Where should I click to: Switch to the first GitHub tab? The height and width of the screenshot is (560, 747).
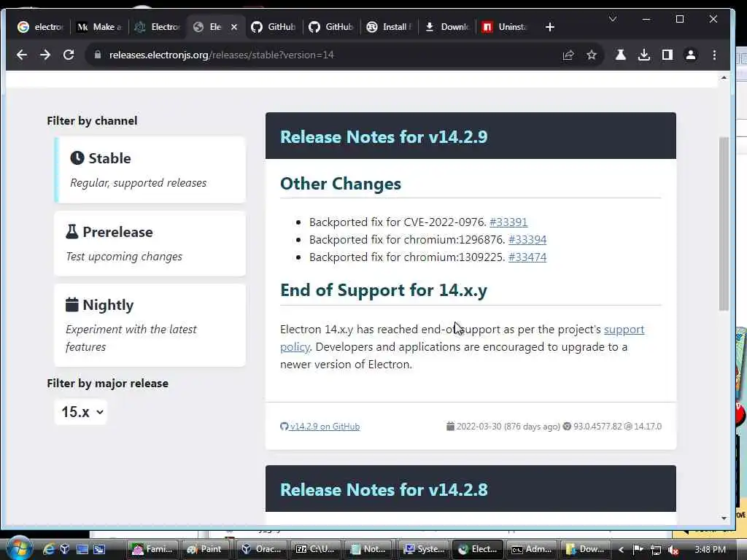tap(274, 27)
